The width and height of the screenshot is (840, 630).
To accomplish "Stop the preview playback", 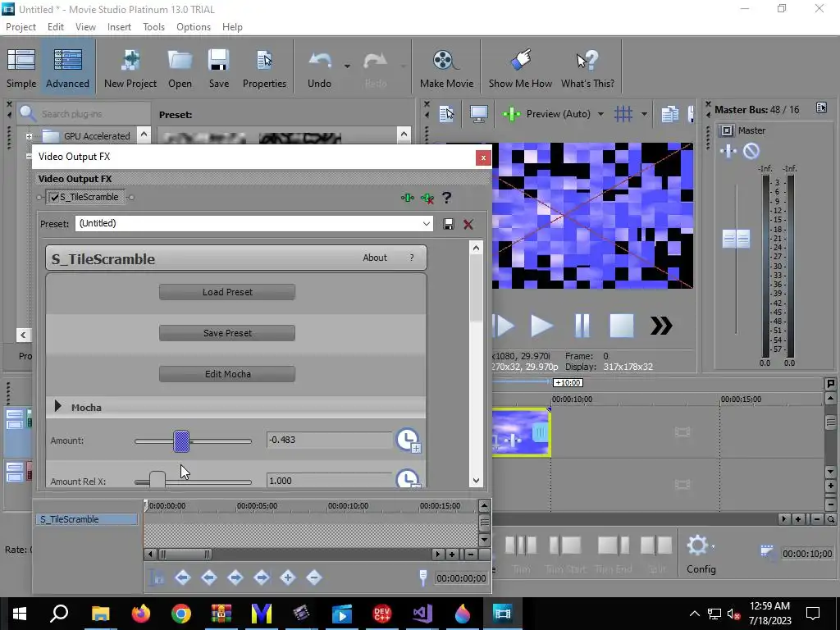I will [622, 326].
